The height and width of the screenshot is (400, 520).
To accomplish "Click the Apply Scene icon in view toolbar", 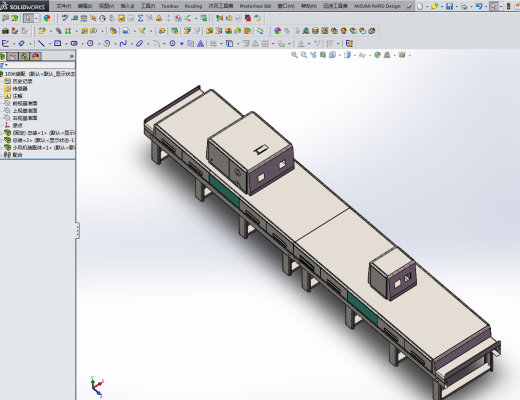I will tap(387, 55).
